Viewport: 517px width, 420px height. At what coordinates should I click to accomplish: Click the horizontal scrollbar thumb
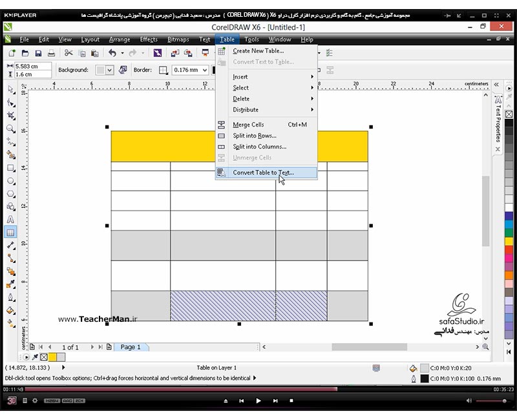click(x=369, y=347)
